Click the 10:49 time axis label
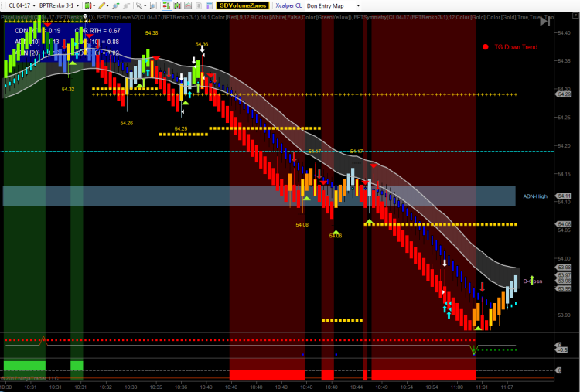 (382, 387)
